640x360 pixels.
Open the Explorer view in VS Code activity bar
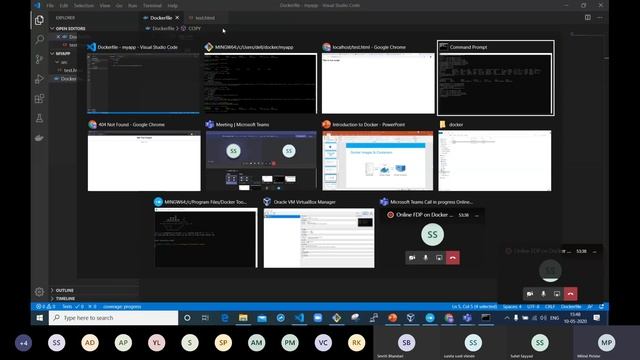tap(39, 20)
